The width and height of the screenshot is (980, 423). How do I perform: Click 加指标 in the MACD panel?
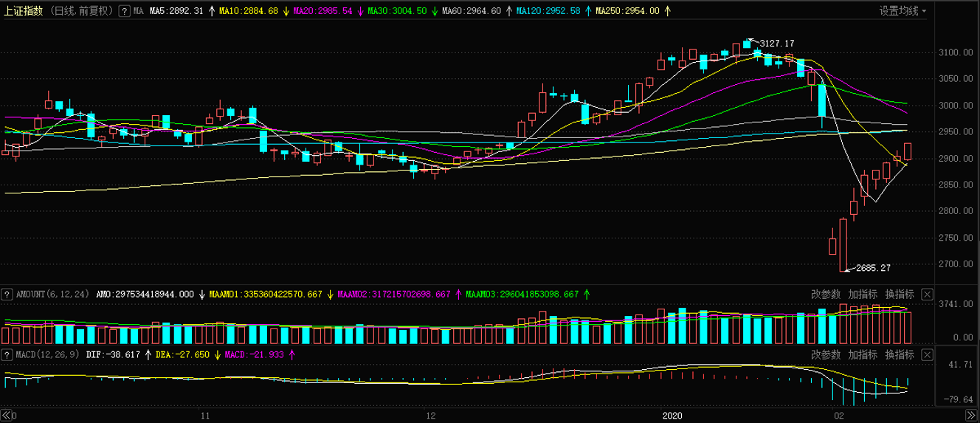click(863, 355)
